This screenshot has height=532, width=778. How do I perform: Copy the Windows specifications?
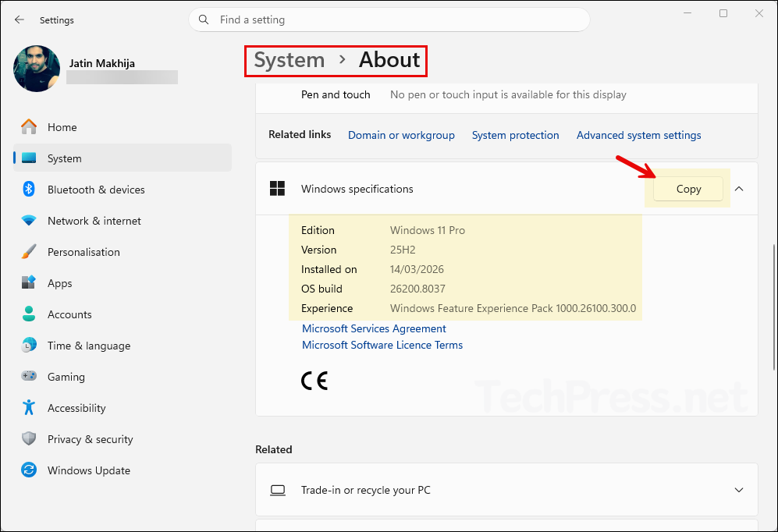click(687, 189)
